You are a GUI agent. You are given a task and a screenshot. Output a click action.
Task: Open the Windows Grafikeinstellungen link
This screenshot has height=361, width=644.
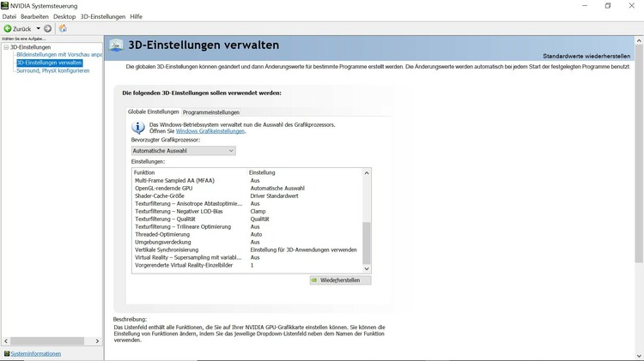(210, 131)
